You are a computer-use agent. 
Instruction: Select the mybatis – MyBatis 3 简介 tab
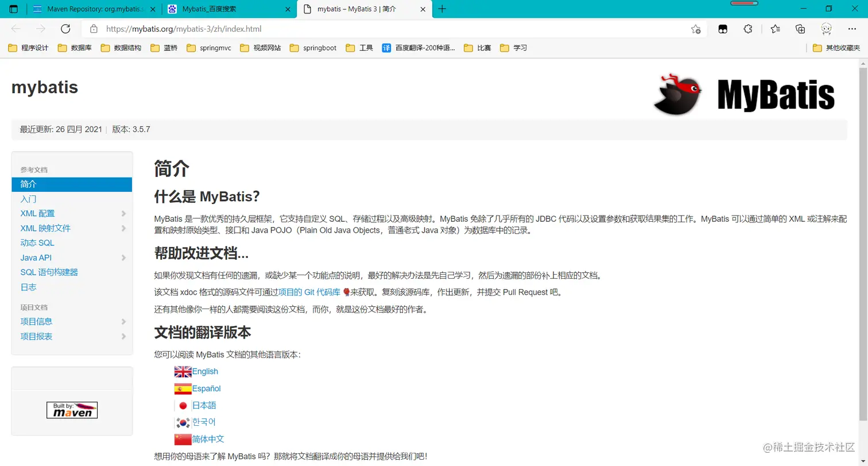click(x=364, y=9)
